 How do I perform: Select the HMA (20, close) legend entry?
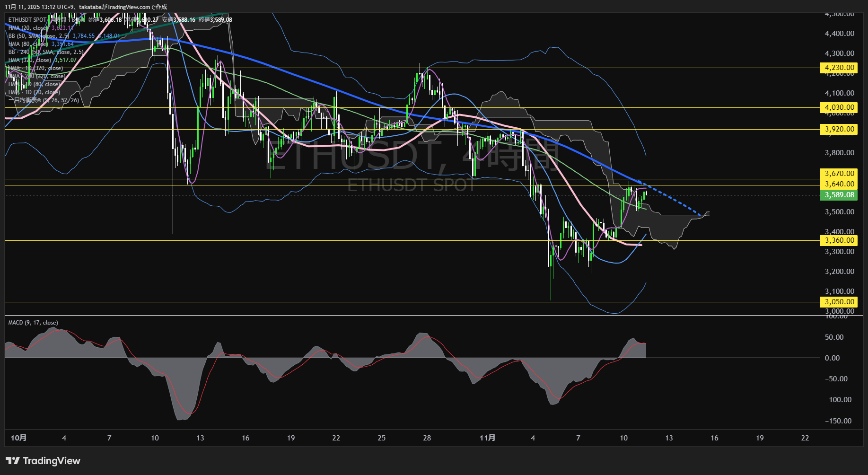coord(28,28)
